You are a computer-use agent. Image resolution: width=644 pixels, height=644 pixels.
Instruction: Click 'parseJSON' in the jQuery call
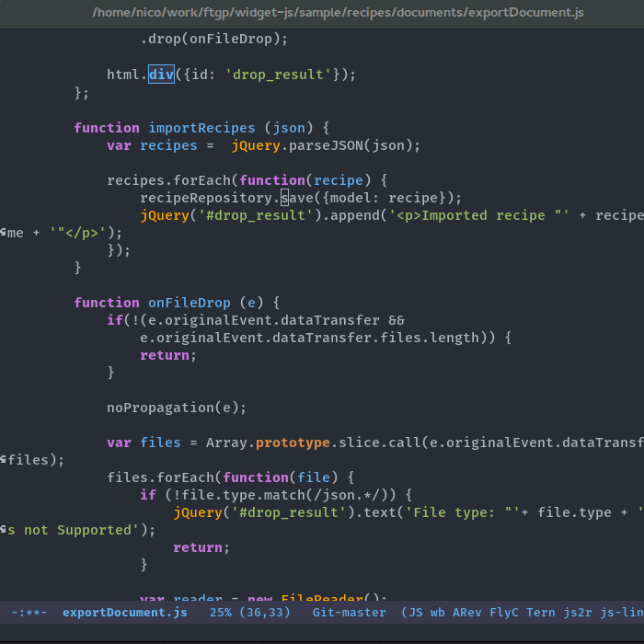[326, 145]
